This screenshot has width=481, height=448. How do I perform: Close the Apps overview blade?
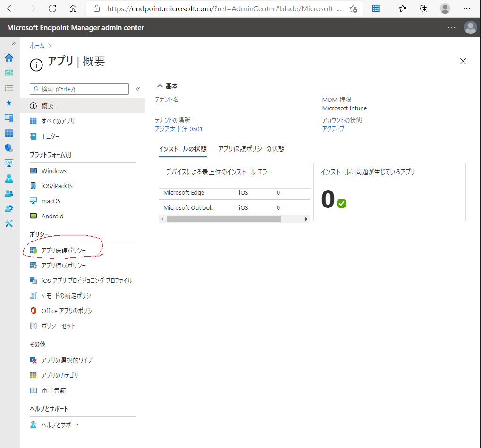pyautogui.click(x=463, y=61)
